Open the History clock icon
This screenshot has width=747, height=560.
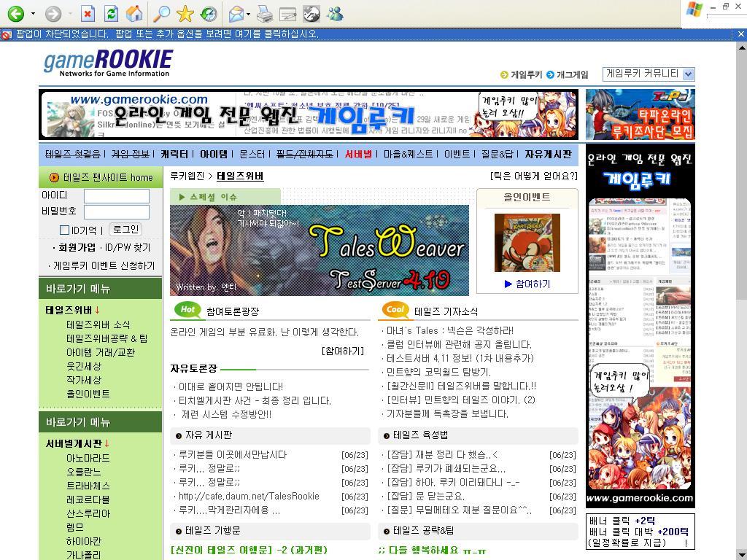point(208,14)
